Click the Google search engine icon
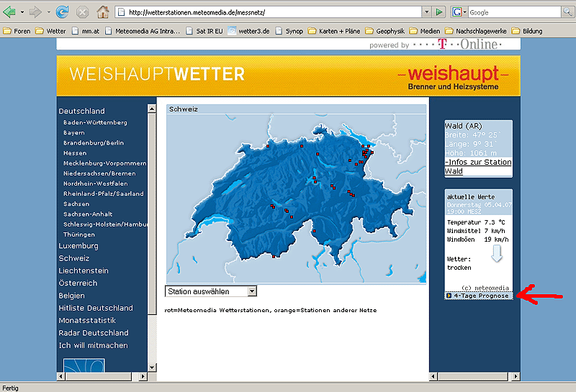576x392 pixels. pyautogui.click(x=456, y=12)
